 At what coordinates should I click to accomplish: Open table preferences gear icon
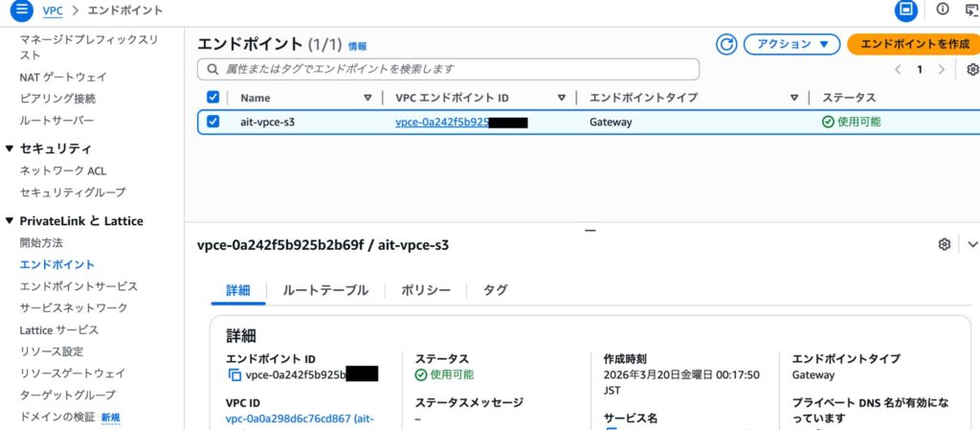972,70
